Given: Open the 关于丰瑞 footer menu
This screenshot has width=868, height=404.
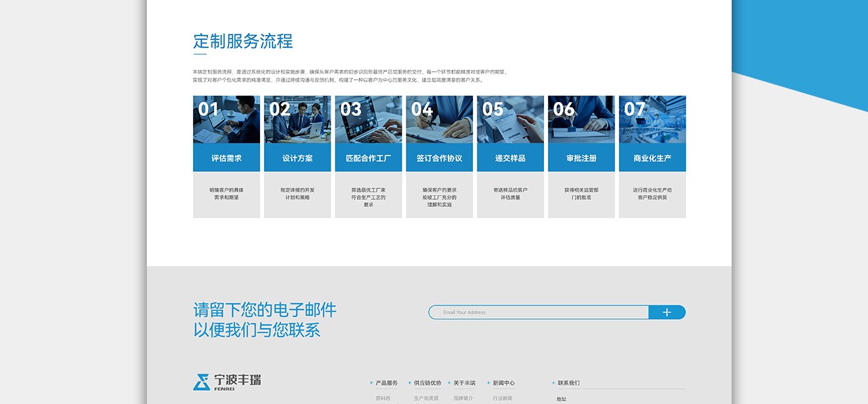Looking at the screenshot, I should click(x=464, y=383).
